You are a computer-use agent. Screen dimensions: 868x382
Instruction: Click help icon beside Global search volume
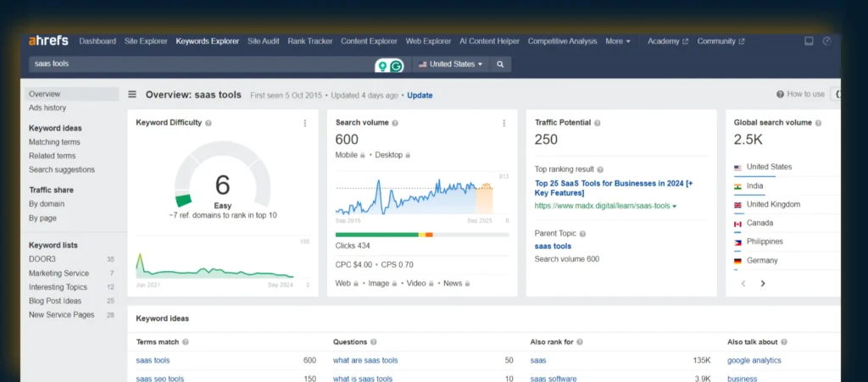(821, 123)
